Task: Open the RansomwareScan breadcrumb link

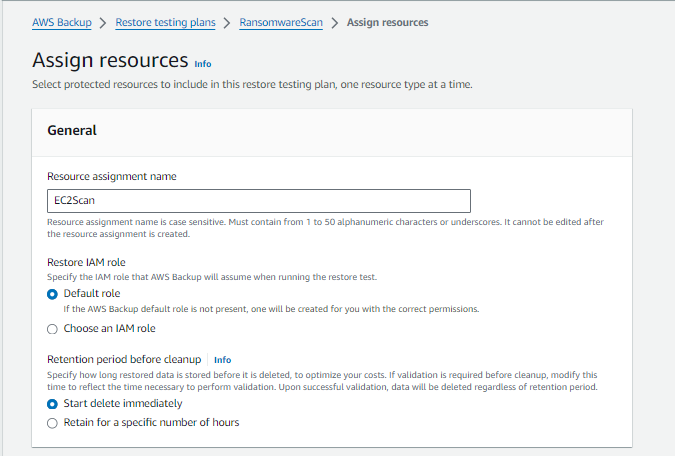Action: [281, 22]
